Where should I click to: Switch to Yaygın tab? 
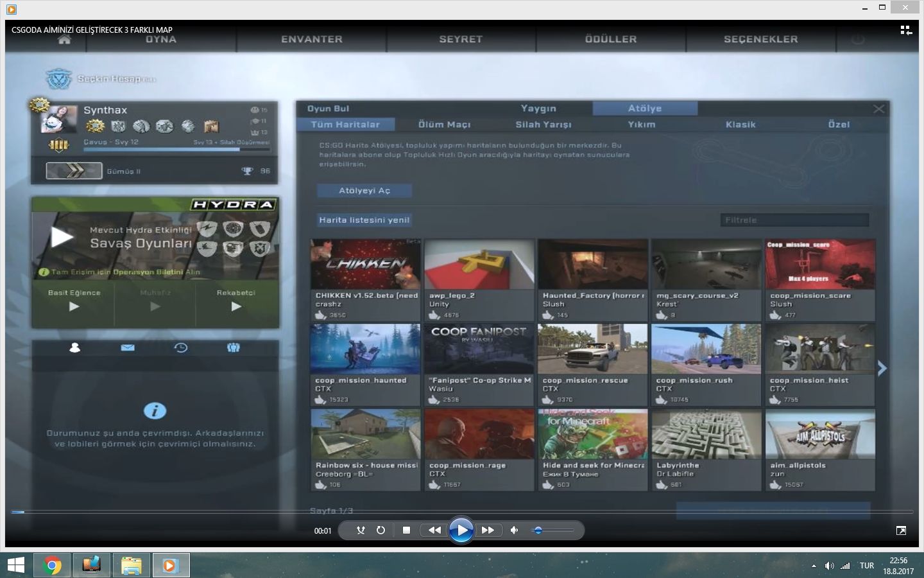538,108
